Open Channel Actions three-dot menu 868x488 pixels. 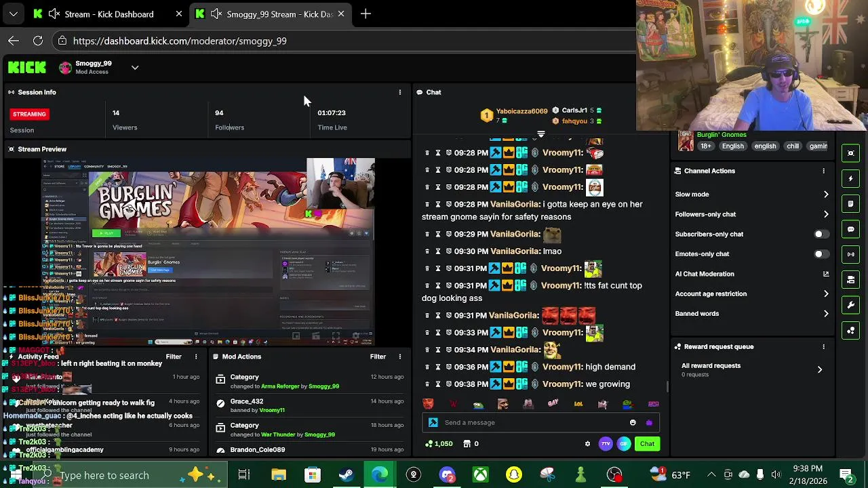(823, 171)
